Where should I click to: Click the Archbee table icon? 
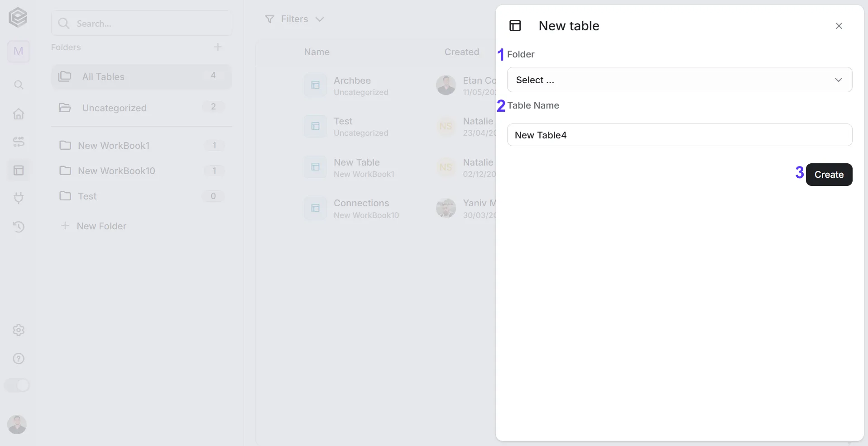pos(315,85)
